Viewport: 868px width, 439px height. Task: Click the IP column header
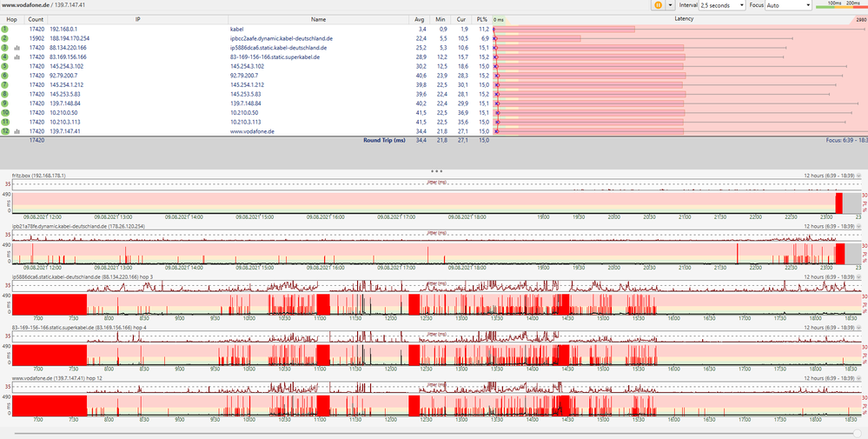click(x=137, y=18)
